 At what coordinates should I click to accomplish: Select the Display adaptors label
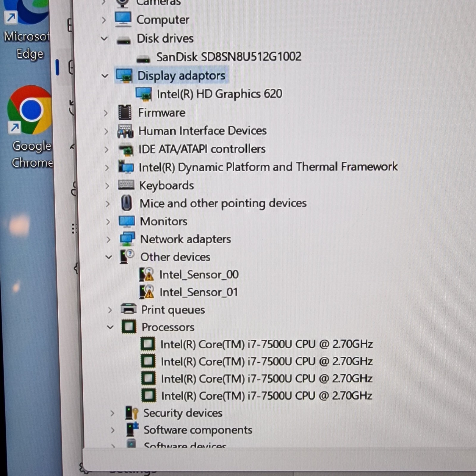tap(181, 76)
